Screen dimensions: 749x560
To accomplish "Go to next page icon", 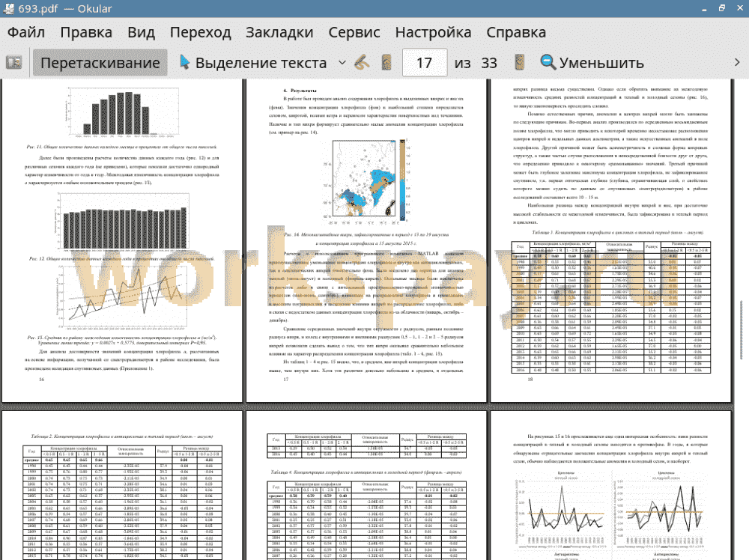I will pyautogui.click(x=520, y=63).
